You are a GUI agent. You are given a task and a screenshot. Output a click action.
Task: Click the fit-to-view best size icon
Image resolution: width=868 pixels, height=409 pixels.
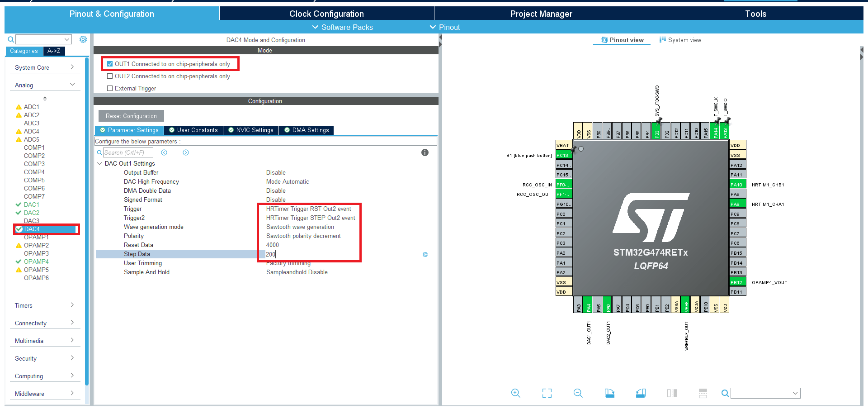point(547,393)
